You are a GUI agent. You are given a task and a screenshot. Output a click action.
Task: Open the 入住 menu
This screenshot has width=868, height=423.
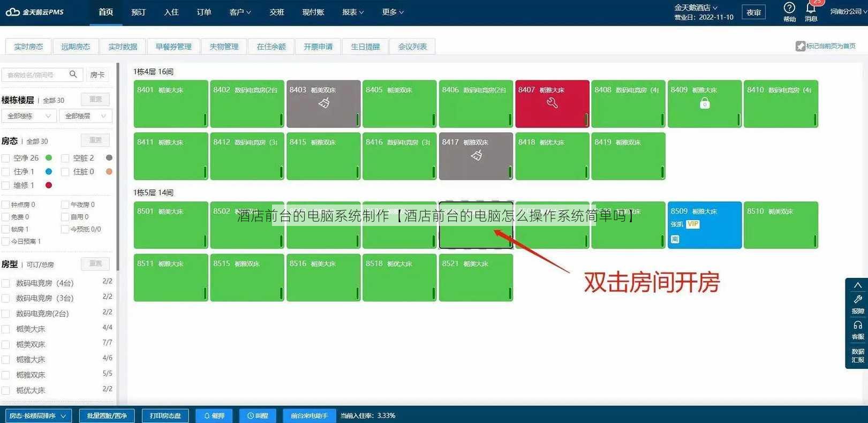tap(171, 12)
